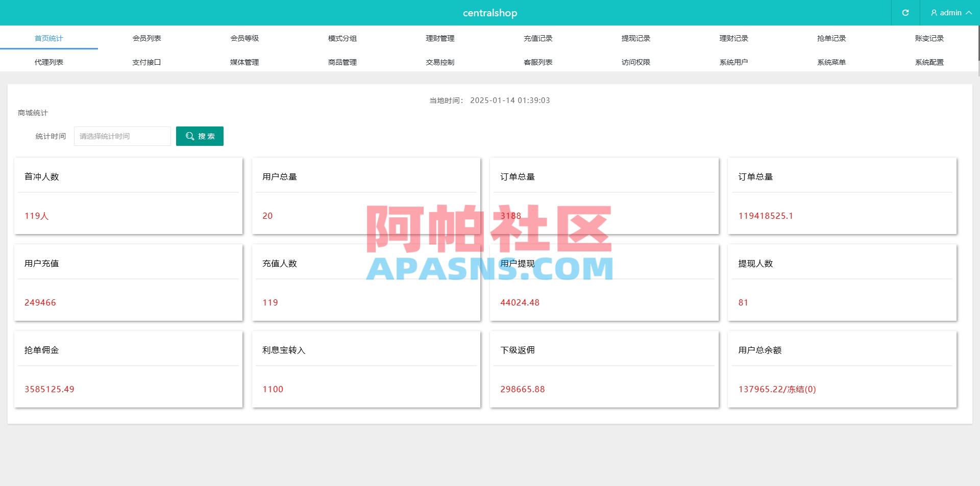Viewport: 980px width, 486px height.
Task: Collapse the admin account menu via the chevron
Action: click(969, 13)
